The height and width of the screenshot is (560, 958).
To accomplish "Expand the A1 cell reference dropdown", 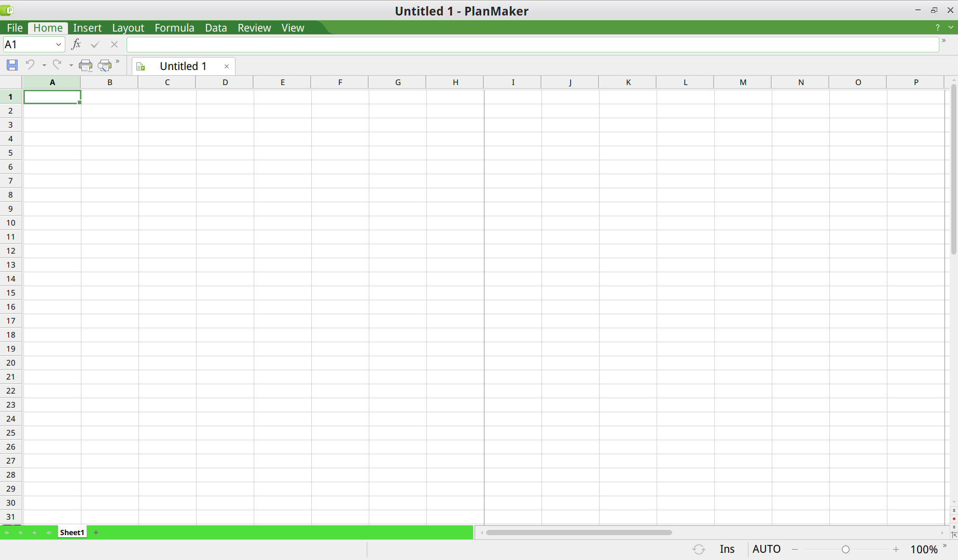I will coord(59,45).
